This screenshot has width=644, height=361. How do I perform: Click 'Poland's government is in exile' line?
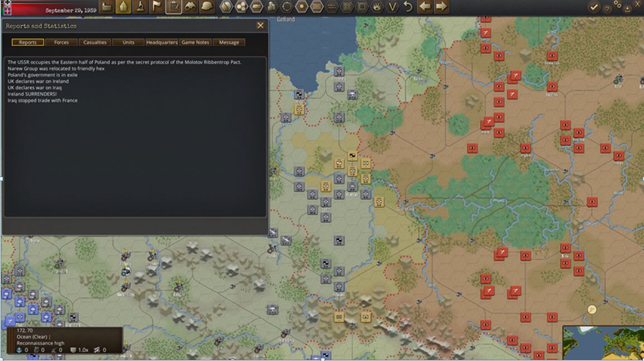point(42,75)
